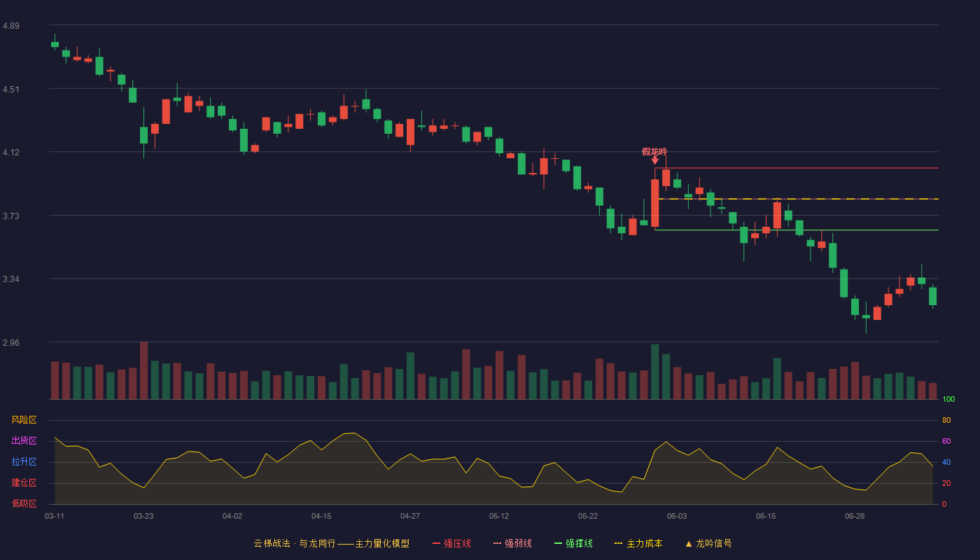This screenshot has width=980, height=560.
Task: Select the 建仓区 zone label
Action: tap(24, 483)
